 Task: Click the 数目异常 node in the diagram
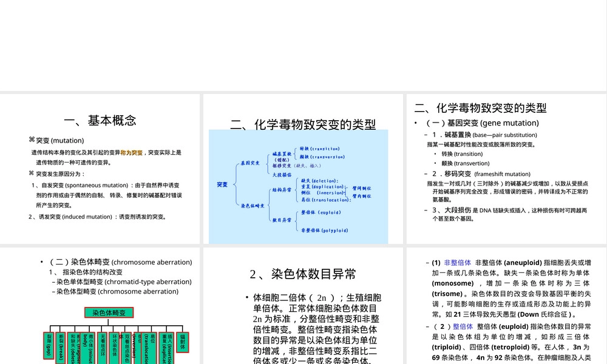(282, 220)
